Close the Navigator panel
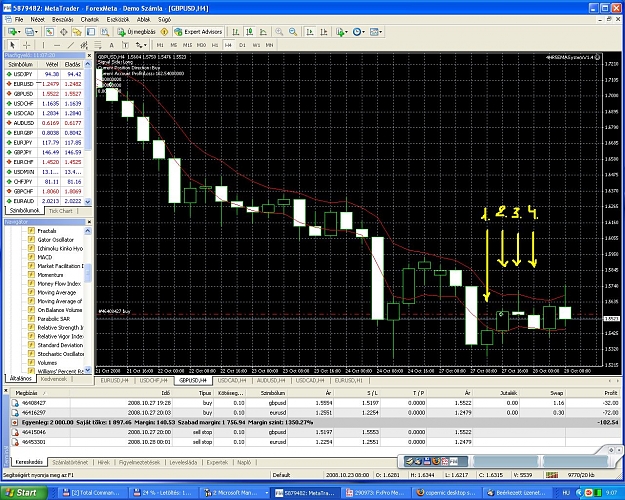The width and height of the screenshot is (625, 500). (x=89, y=222)
